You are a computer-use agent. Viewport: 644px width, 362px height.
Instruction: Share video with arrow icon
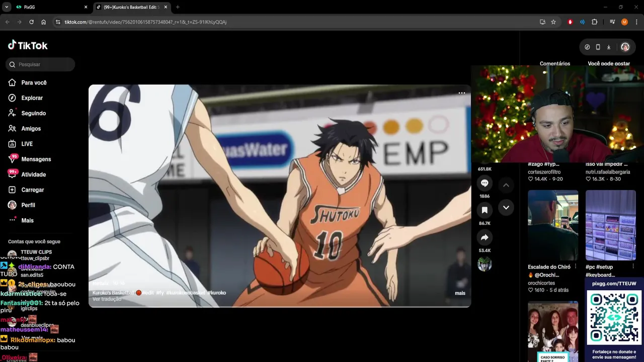point(485,237)
